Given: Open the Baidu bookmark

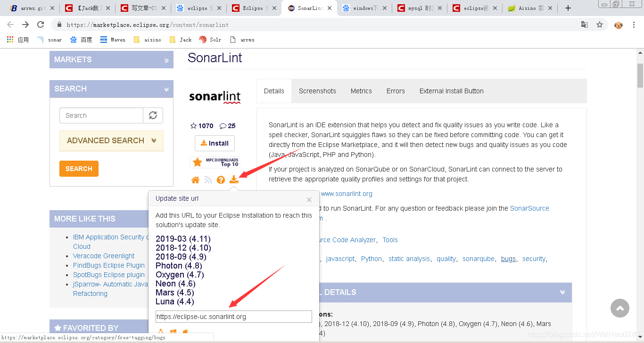Looking at the screenshot, I should point(81,40).
